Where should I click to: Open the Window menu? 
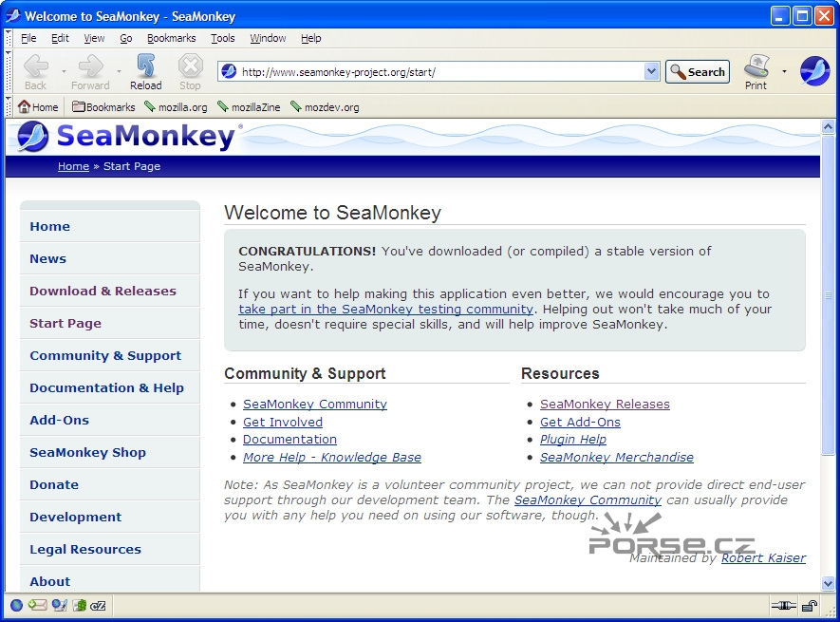coord(268,38)
